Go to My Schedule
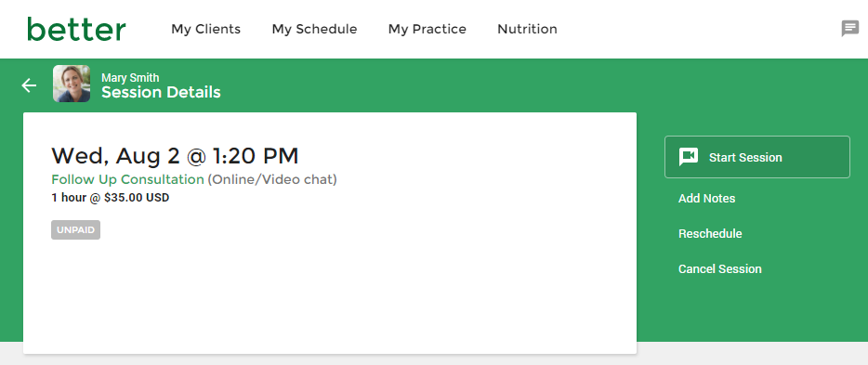Image resolution: width=868 pixels, height=365 pixels. pyautogui.click(x=314, y=29)
